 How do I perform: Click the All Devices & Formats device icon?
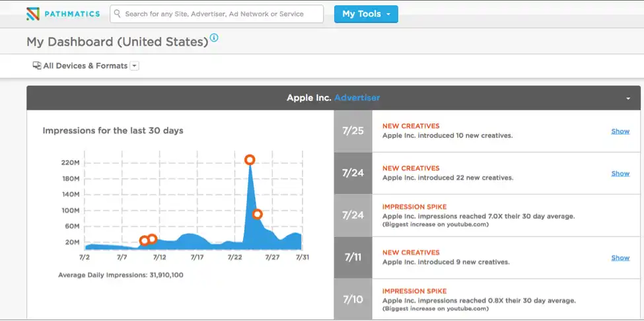(37, 65)
